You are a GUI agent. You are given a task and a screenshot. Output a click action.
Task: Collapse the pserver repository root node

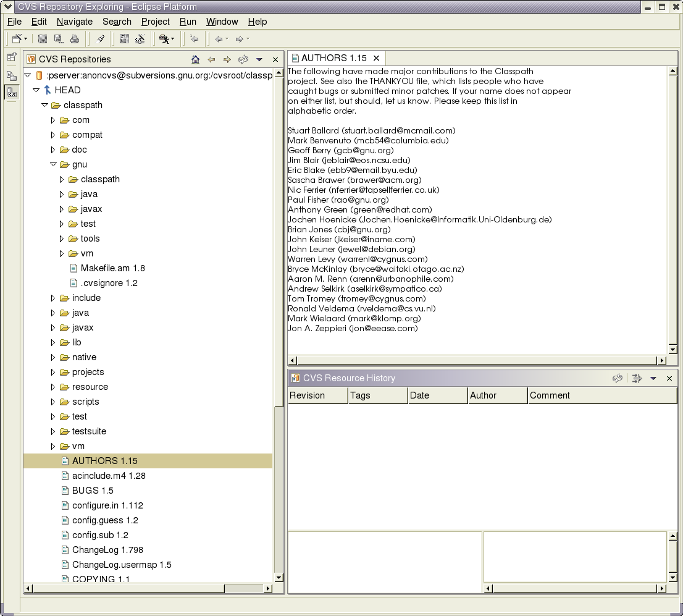(28, 75)
